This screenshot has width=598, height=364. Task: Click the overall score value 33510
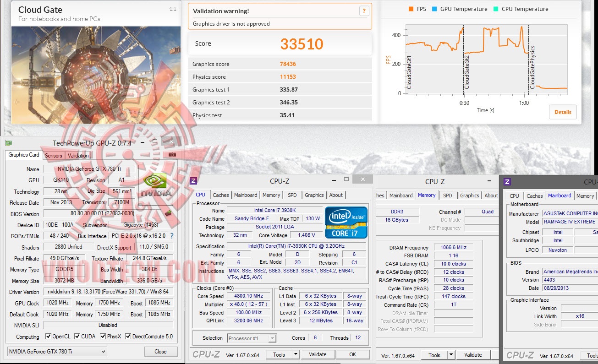302,44
